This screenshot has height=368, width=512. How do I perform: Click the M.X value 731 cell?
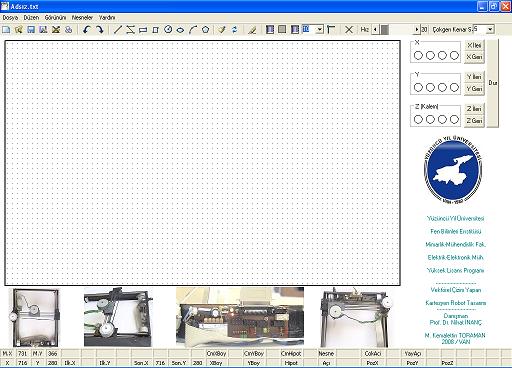tap(22, 353)
